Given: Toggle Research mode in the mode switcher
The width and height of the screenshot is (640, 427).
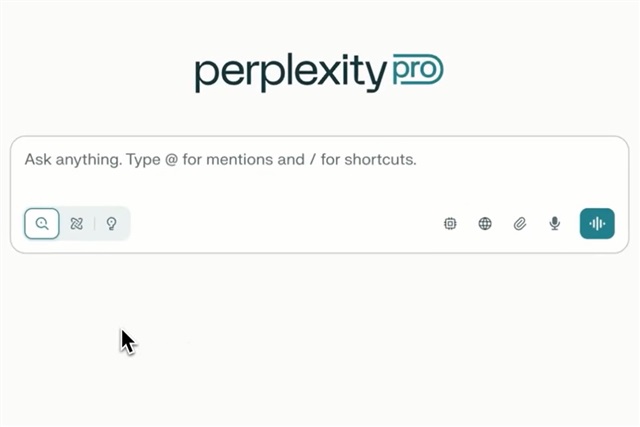Looking at the screenshot, I should (76, 224).
